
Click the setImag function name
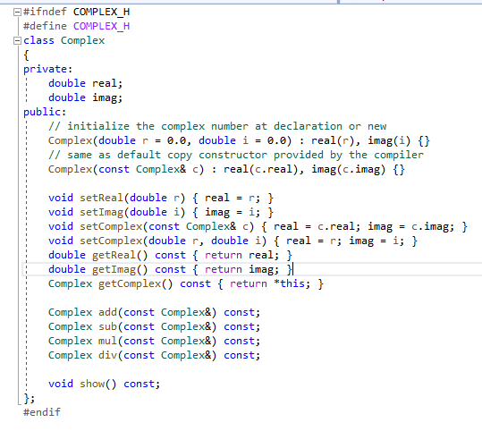pos(101,212)
